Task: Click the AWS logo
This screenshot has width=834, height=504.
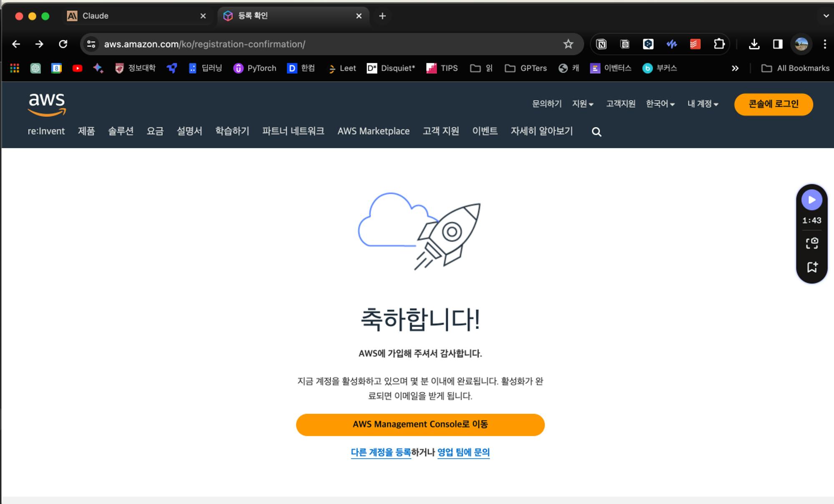Action: (x=47, y=104)
